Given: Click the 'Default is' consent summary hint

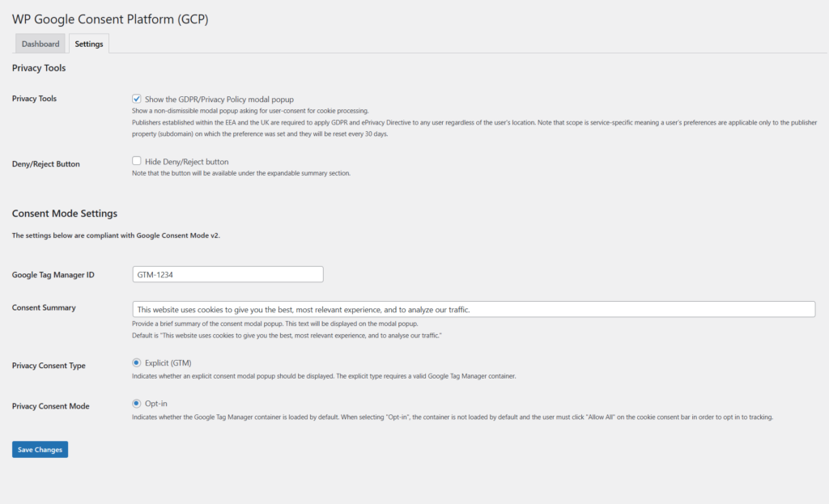Looking at the screenshot, I should (x=287, y=336).
